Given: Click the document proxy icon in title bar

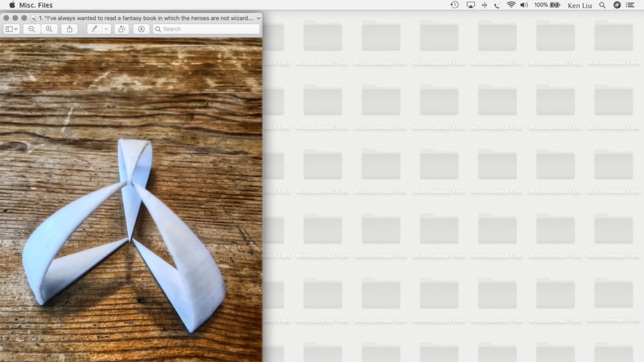Looking at the screenshot, I should pyautogui.click(x=34, y=18).
